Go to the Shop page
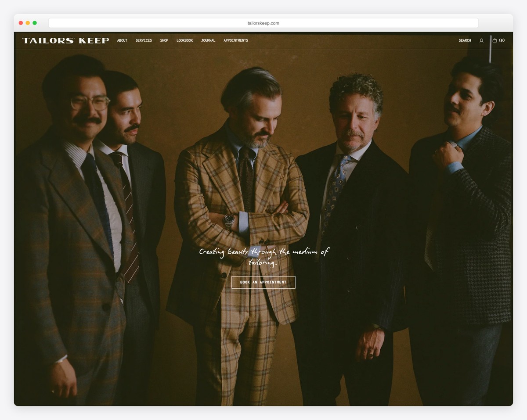 [x=164, y=40]
